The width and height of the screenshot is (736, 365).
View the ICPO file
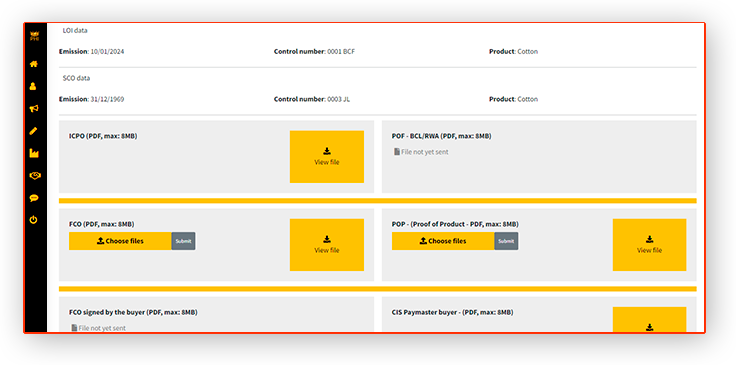click(327, 157)
